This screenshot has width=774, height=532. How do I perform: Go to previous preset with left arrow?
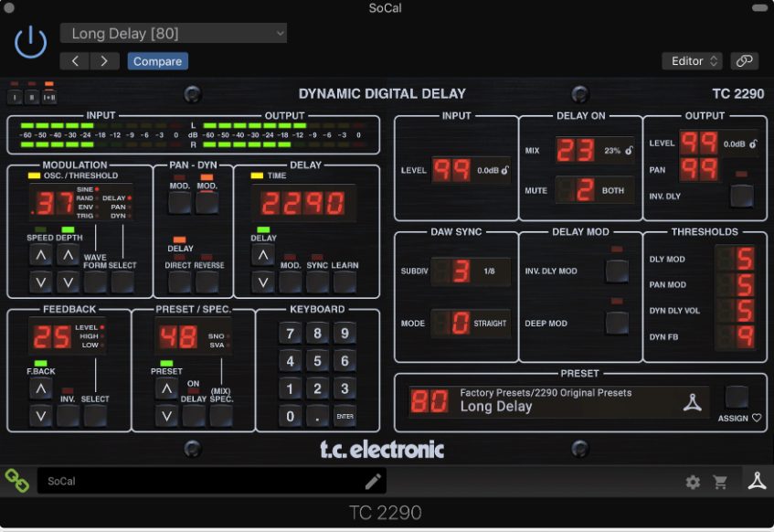click(75, 61)
